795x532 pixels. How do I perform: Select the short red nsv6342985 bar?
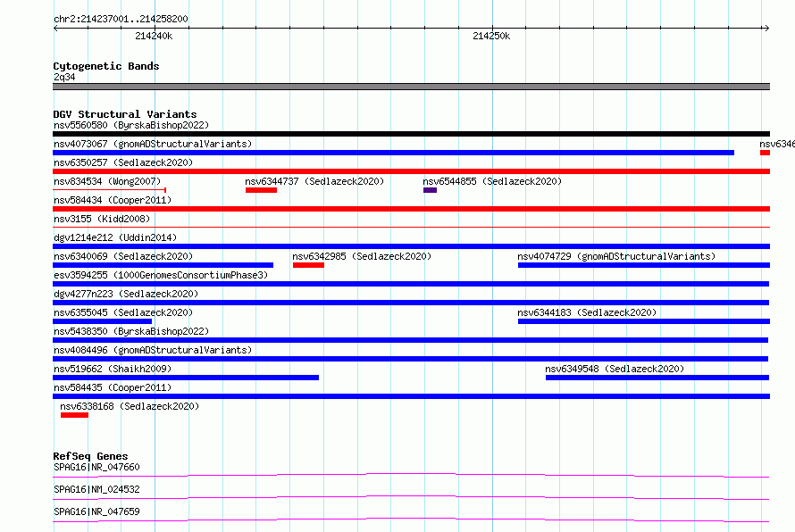pos(308,265)
